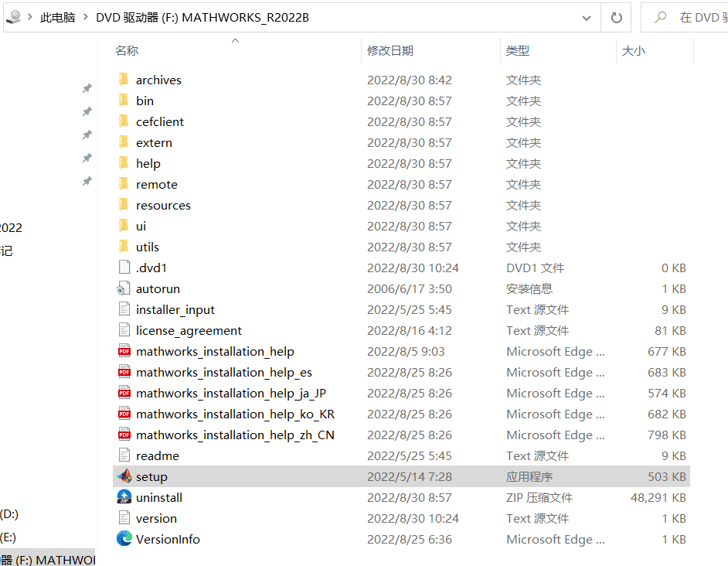Viewport: 728px width, 566px height.
Task: Click the extern folder icon
Action: (x=124, y=142)
